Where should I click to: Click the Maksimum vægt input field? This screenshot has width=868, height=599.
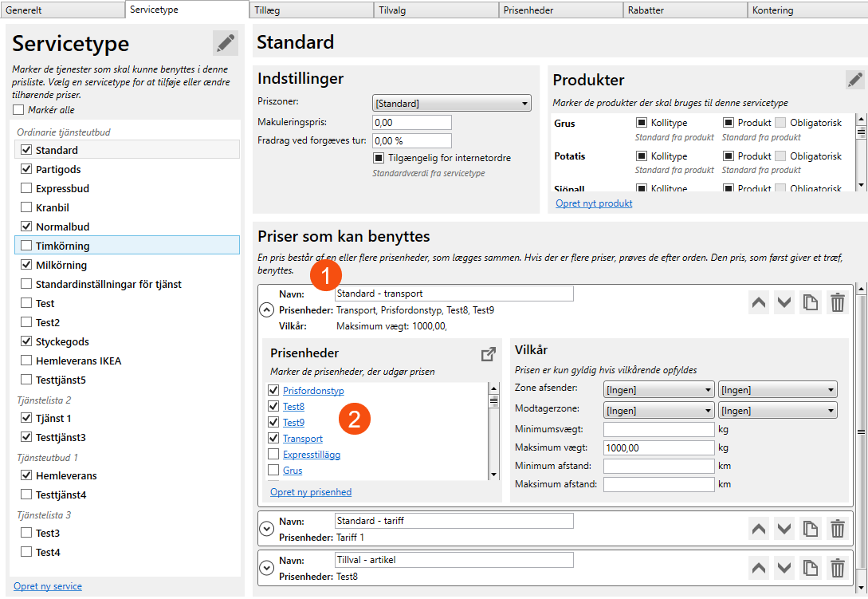(x=658, y=448)
